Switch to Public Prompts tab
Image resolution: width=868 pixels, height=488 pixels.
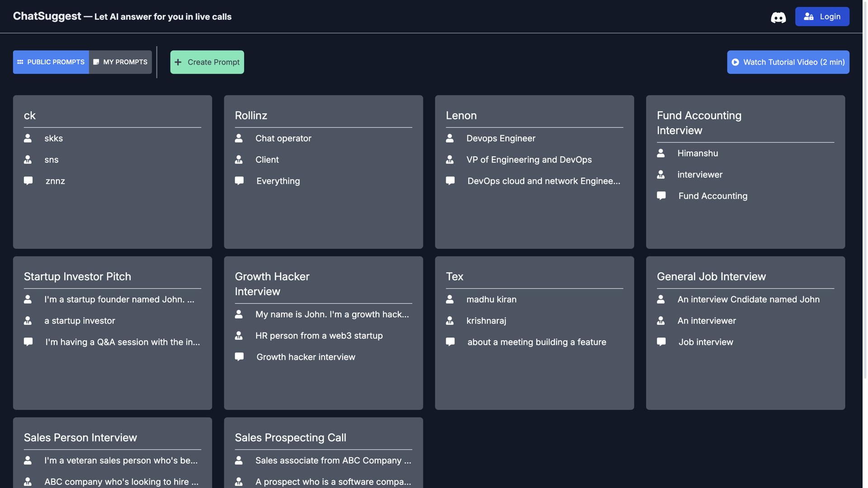coord(51,62)
